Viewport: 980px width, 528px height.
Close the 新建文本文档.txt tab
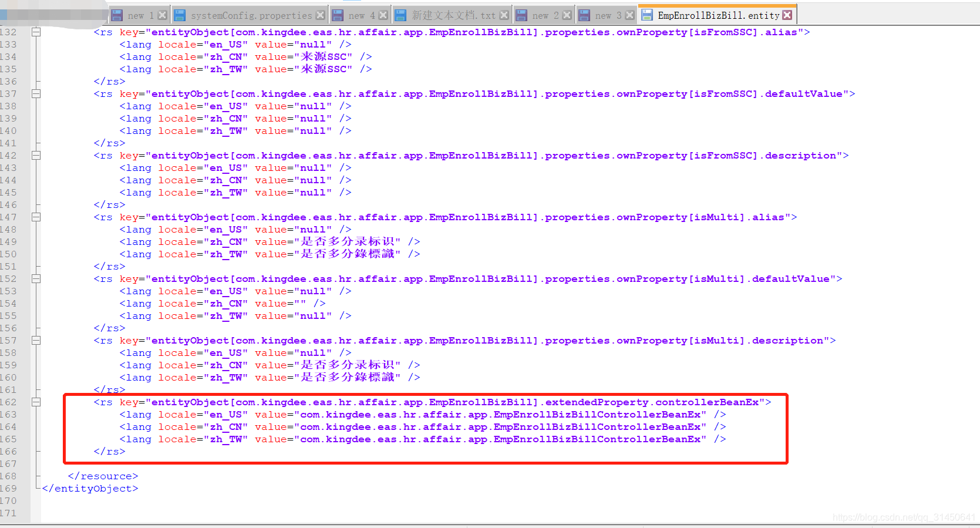(504, 15)
